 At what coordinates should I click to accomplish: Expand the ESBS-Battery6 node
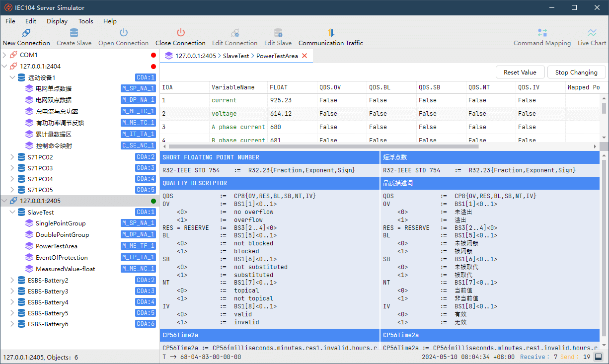tap(13, 324)
